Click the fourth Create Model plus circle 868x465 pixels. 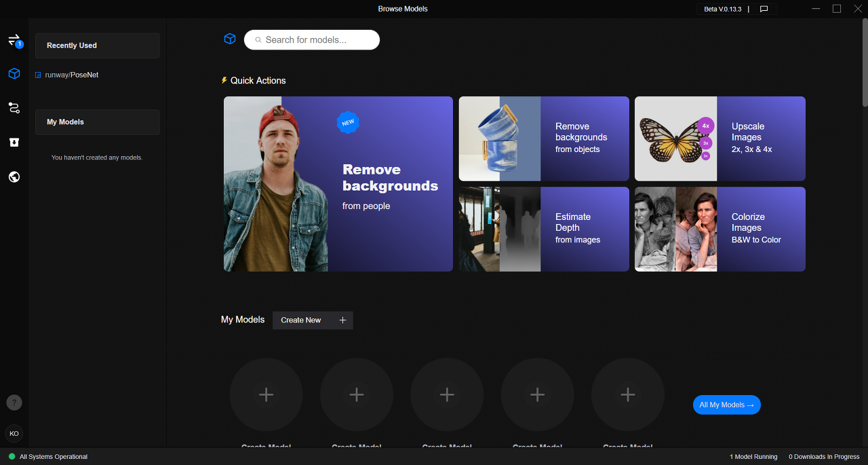(x=537, y=395)
